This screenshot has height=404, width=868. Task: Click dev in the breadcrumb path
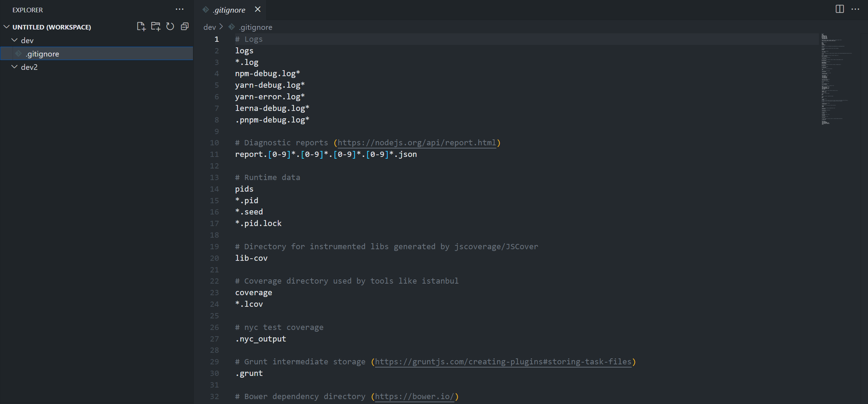pyautogui.click(x=209, y=27)
